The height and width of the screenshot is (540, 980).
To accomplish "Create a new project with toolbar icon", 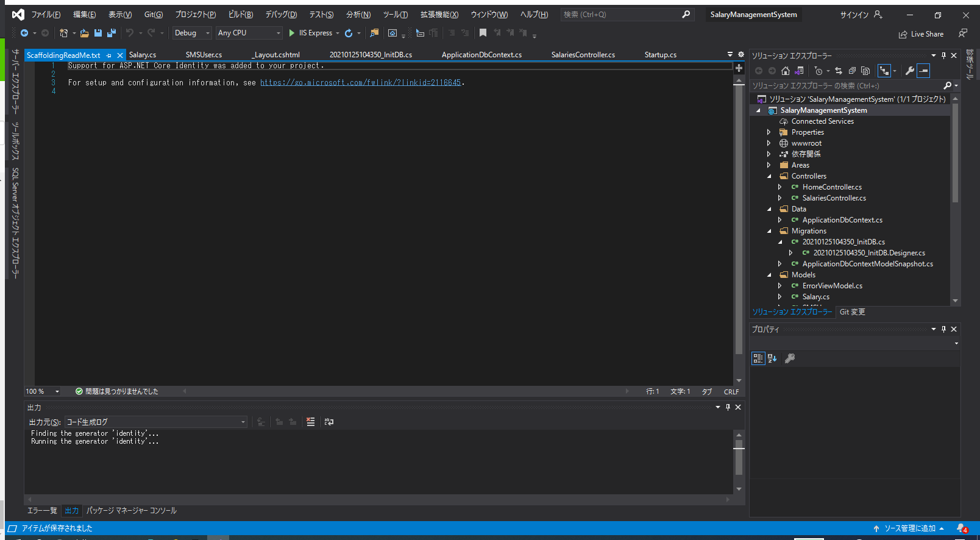I will (x=63, y=33).
